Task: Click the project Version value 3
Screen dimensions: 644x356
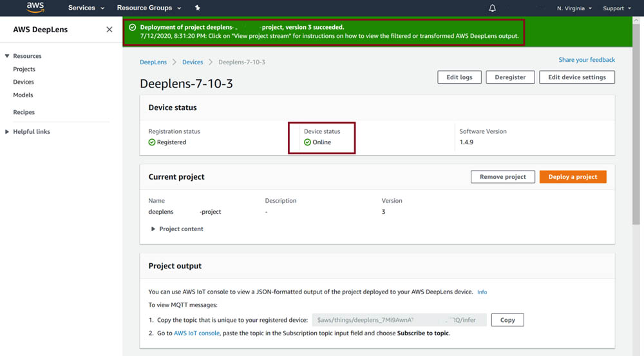Action: pyautogui.click(x=383, y=212)
